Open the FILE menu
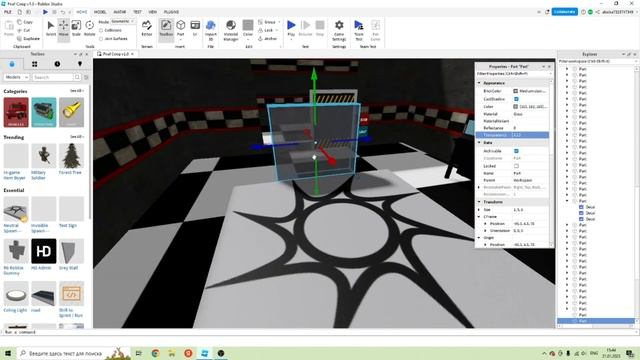The image size is (640, 360). tap(8, 12)
